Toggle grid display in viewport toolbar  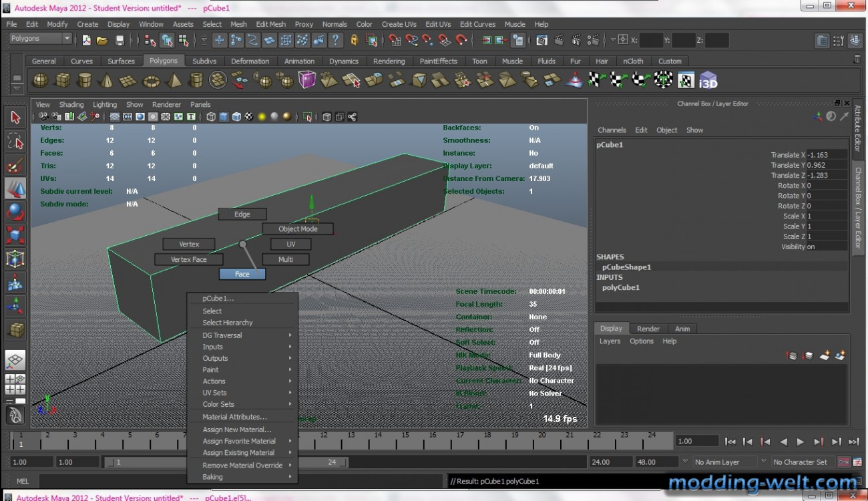pyautogui.click(x=115, y=117)
